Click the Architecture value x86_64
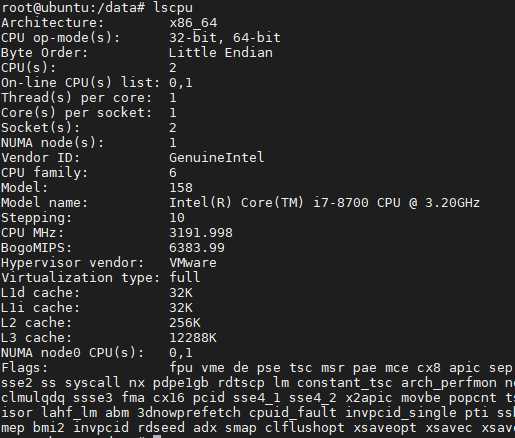515x438 pixels. pos(193,23)
